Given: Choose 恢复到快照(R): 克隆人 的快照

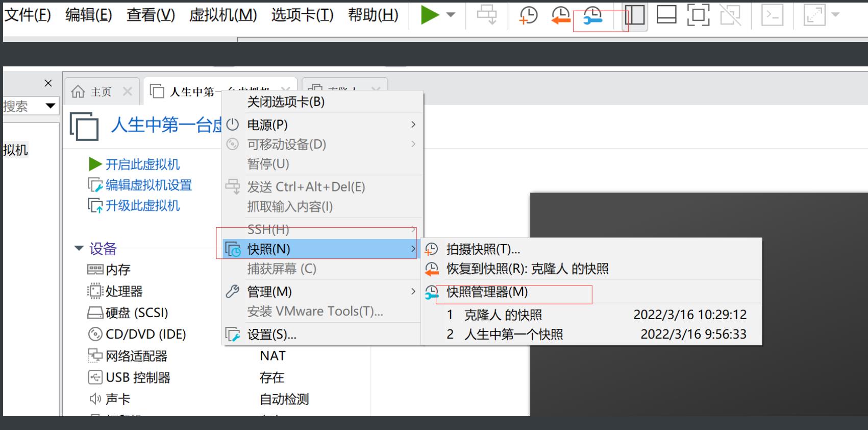Looking at the screenshot, I should pos(591,269).
